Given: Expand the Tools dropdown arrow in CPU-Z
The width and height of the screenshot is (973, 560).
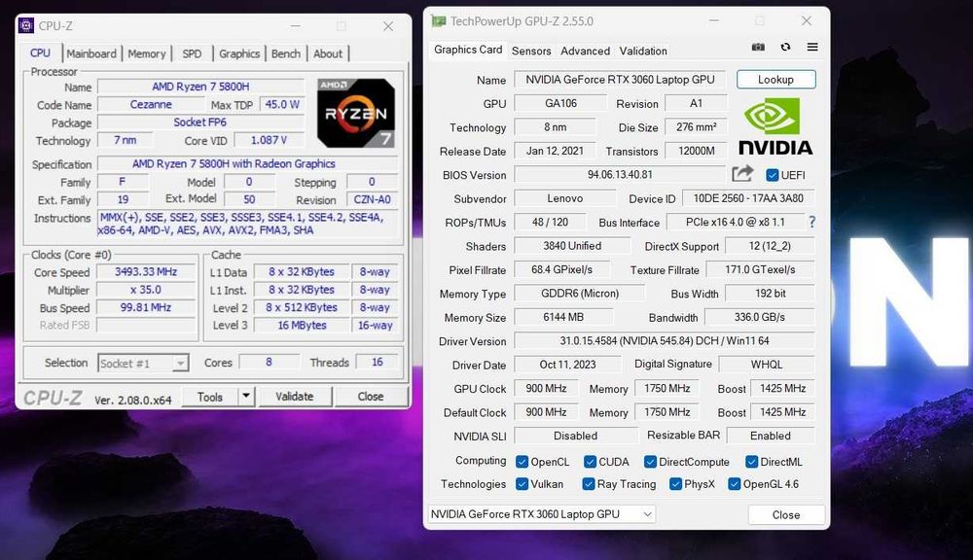Looking at the screenshot, I should [246, 397].
